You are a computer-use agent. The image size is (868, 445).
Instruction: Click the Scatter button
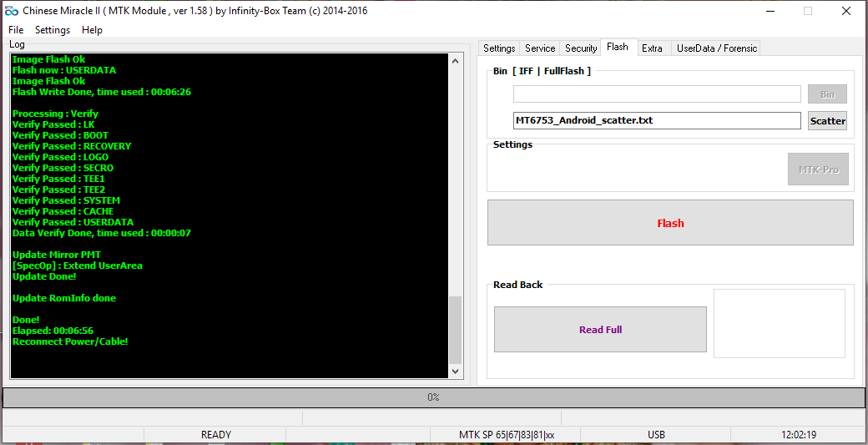827,121
